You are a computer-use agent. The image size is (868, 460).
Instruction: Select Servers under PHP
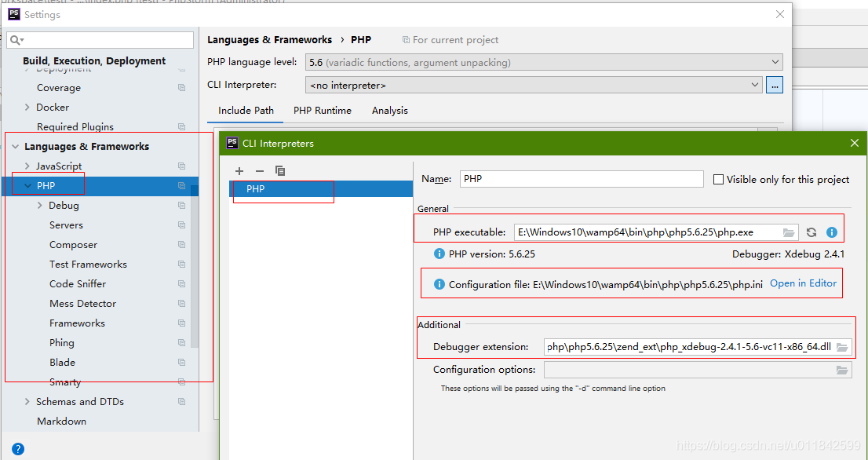coord(67,225)
